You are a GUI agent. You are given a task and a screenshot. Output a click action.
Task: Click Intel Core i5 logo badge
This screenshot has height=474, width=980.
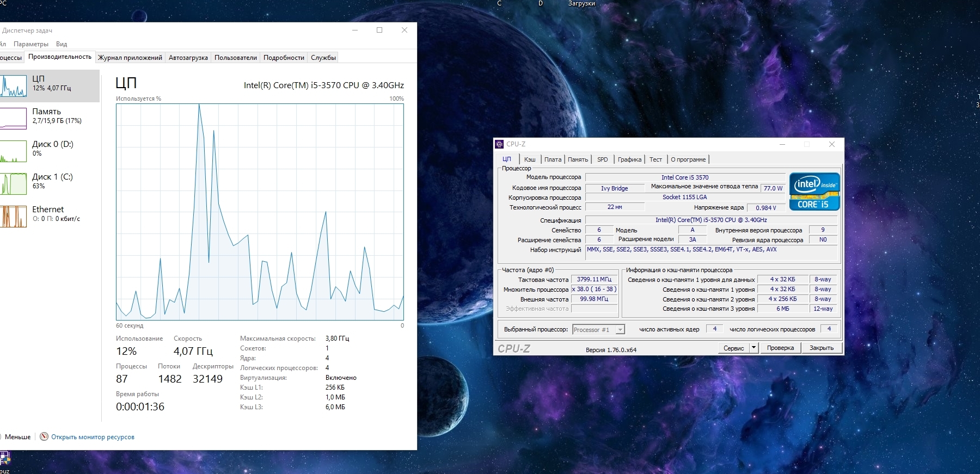pos(814,192)
